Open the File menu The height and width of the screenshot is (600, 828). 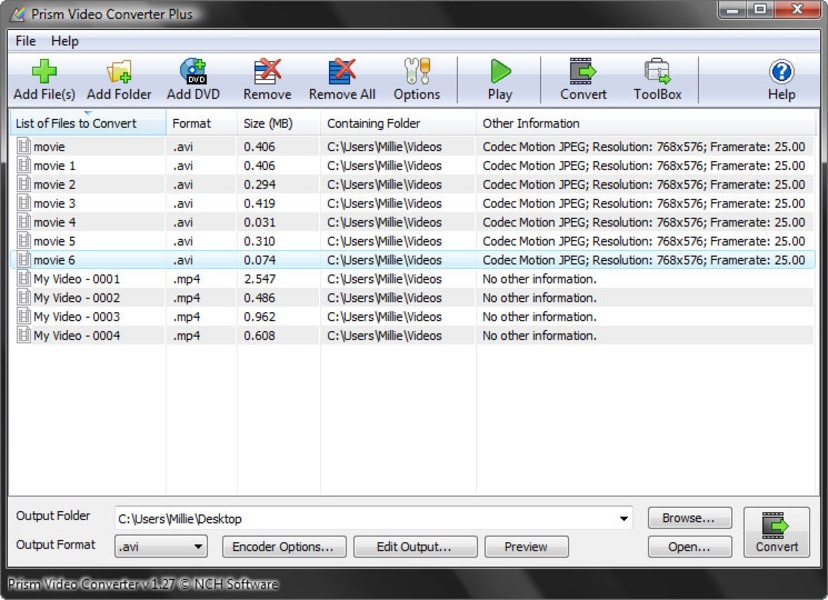click(x=25, y=41)
